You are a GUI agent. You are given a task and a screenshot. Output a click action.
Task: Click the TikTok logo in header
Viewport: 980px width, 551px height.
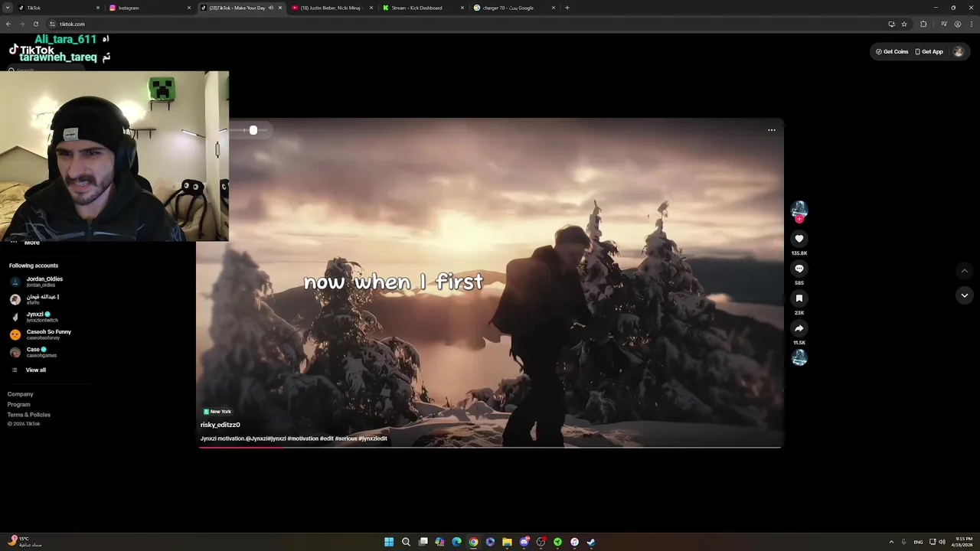[x=32, y=50]
